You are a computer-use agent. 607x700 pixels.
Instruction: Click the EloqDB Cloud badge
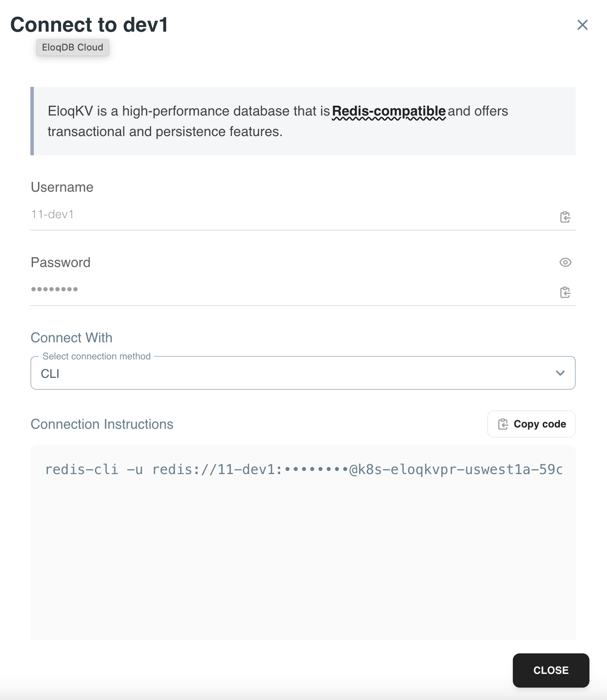[x=73, y=47]
